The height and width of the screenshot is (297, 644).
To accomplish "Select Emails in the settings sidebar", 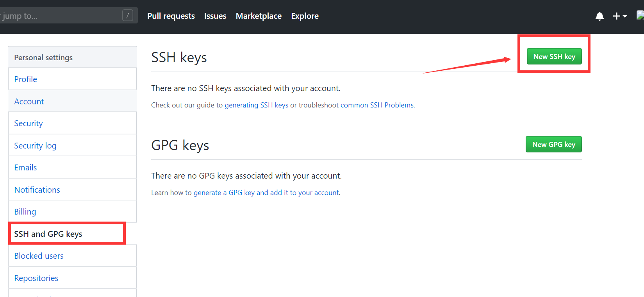I will click(25, 168).
